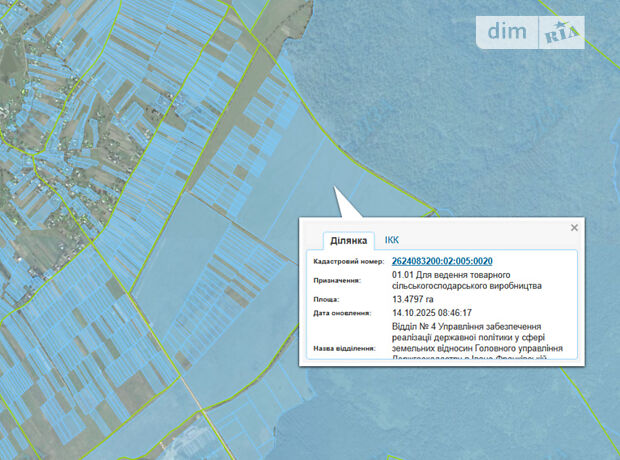This screenshot has height=460, width=620.
Task: Click the RIA flag emblem in watermark
Action: coord(559,33)
